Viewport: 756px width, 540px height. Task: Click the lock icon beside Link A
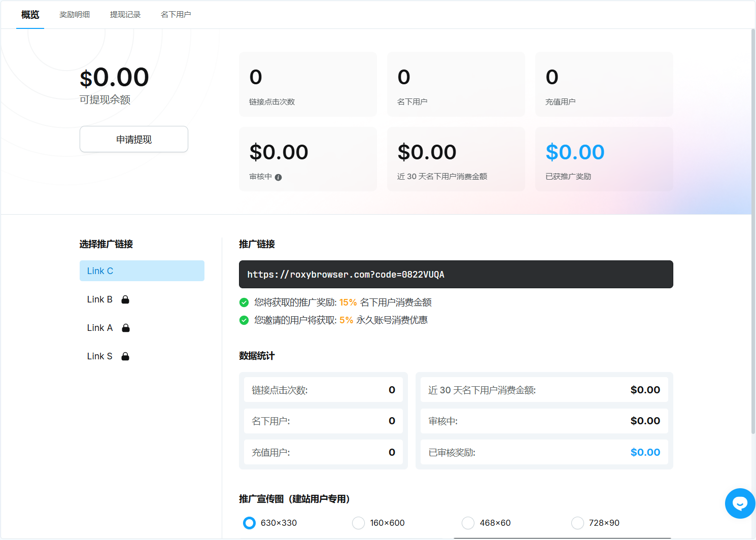tap(126, 328)
